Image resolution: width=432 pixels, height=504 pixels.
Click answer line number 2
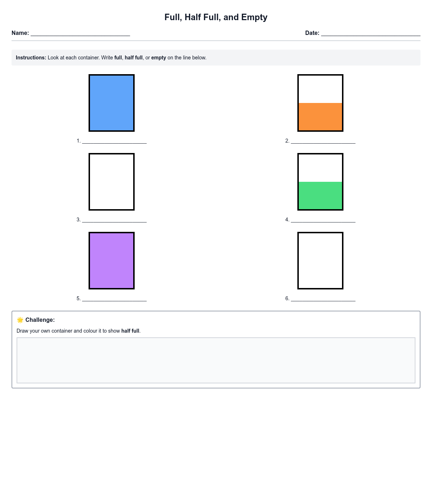323,141
